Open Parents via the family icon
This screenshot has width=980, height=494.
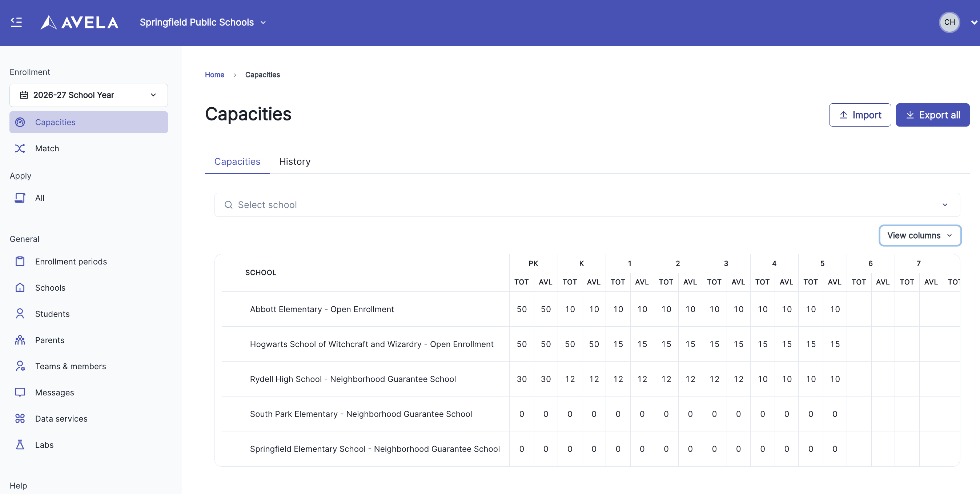pyautogui.click(x=20, y=340)
